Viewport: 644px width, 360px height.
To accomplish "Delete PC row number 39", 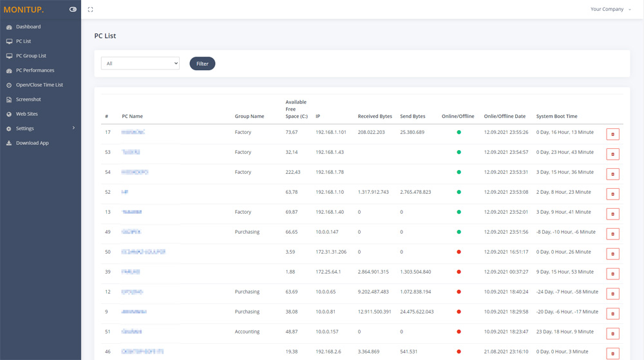I will coord(612,274).
